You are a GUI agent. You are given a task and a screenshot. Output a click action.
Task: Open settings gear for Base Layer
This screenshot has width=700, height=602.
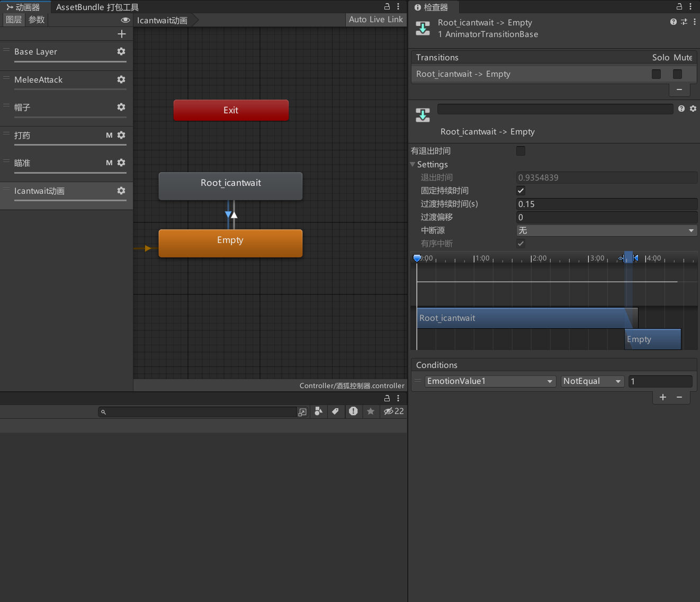(121, 51)
